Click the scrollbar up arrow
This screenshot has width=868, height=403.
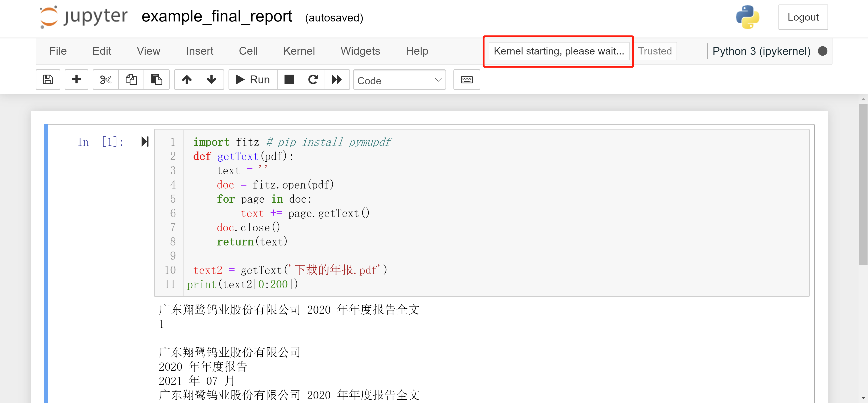863,99
